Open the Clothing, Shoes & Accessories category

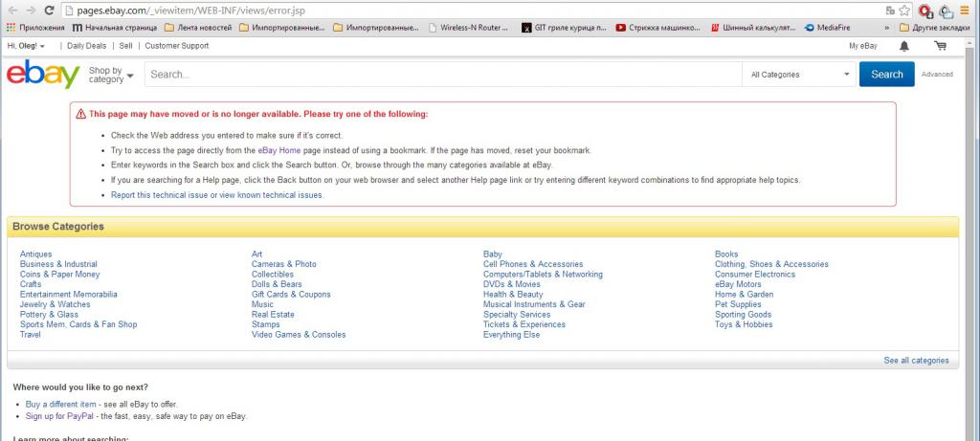coord(772,264)
